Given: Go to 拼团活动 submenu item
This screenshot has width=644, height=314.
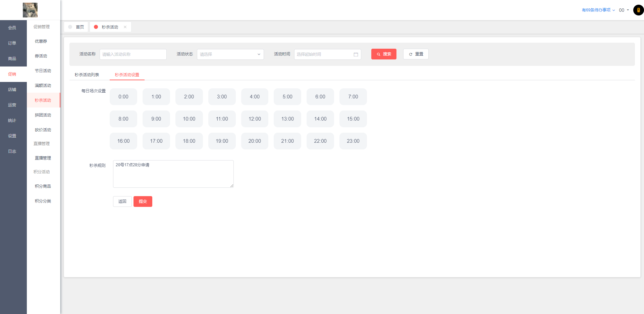Looking at the screenshot, I should tap(43, 115).
